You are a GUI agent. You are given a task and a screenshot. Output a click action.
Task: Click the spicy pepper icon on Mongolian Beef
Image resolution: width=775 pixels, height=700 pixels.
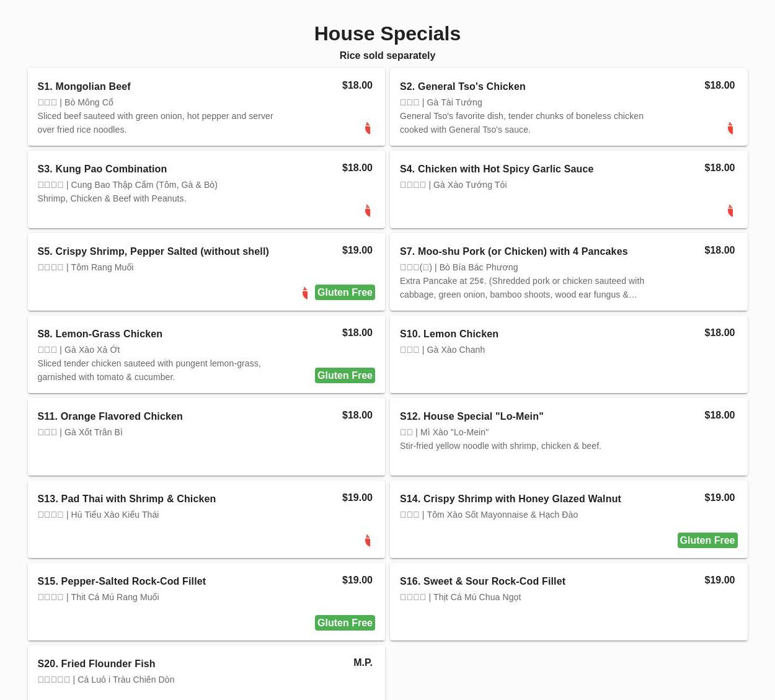click(x=368, y=128)
